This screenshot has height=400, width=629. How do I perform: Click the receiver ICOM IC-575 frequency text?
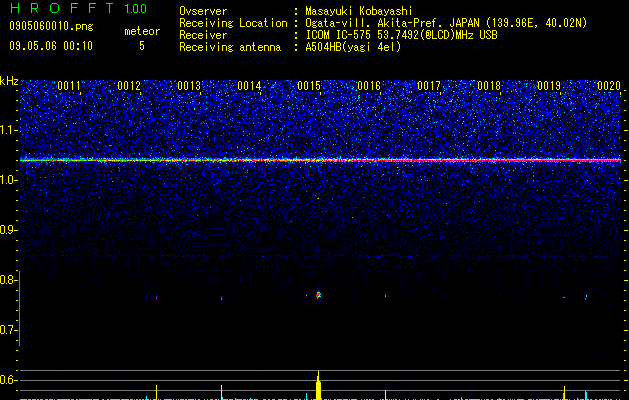coord(401,35)
